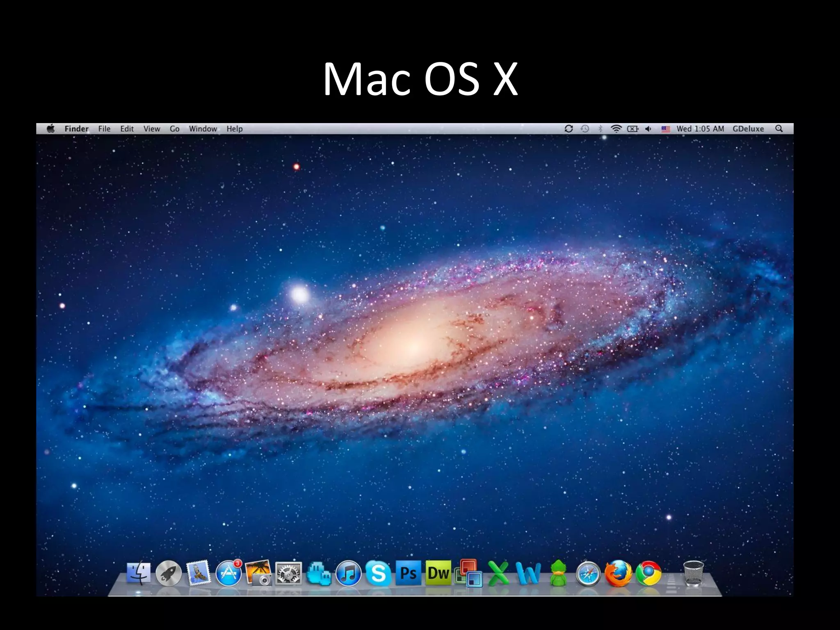Click the sync status icon in menu bar
This screenshot has width=840, height=630.
tap(568, 129)
